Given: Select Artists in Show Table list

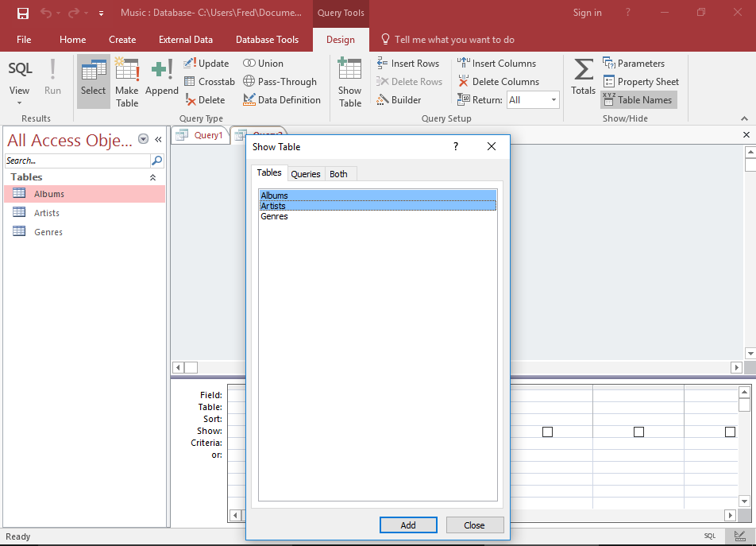Looking at the screenshot, I should [377, 206].
